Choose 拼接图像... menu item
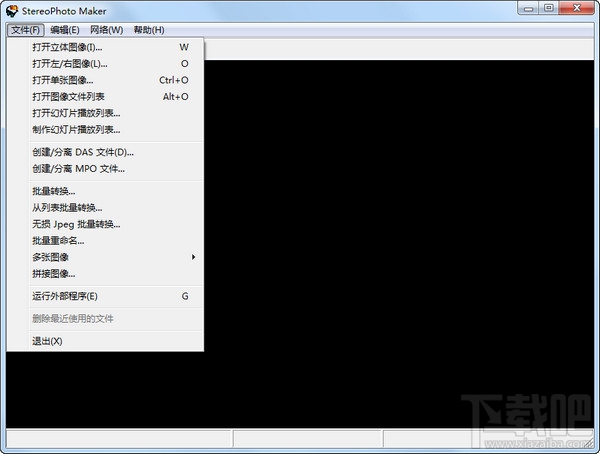 point(105,273)
